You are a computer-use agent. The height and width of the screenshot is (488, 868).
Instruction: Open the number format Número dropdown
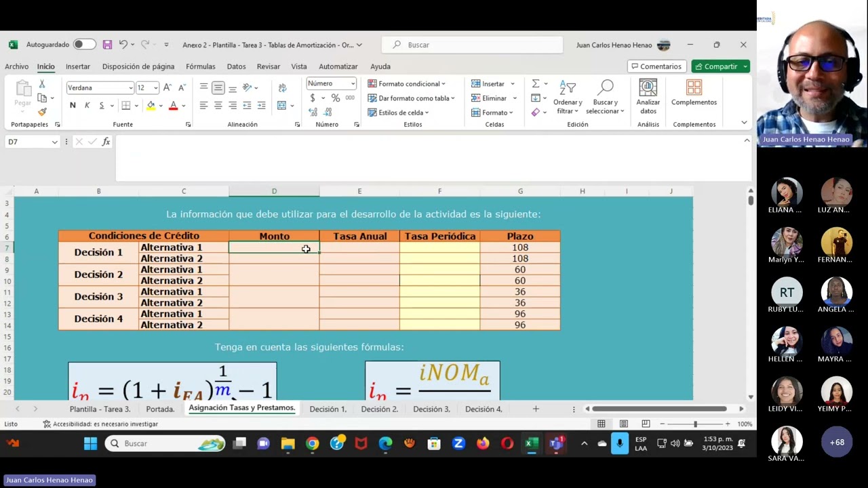point(353,83)
